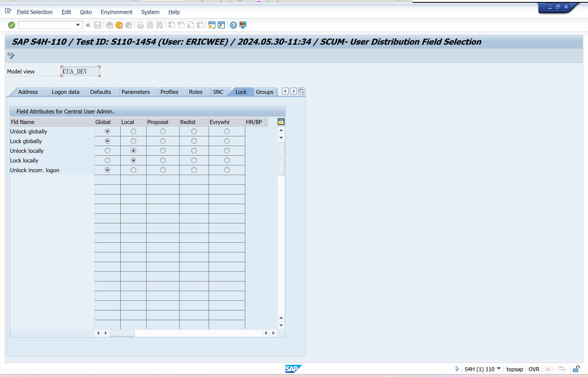This screenshot has height=377, width=588.
Task: Open the Environment menu
Action: pos(116,12)
